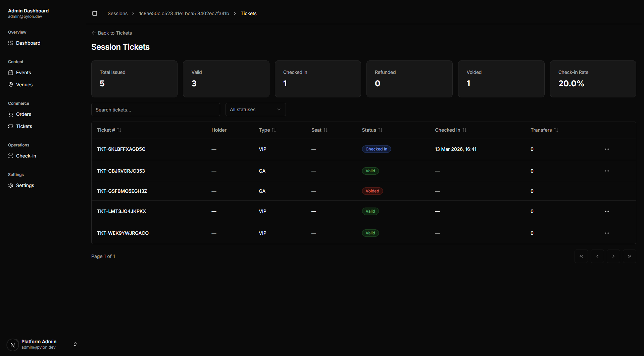Viewport: 644px width, 356px height.
Task: Click ticket number TKT-6KLBFFXAGD5Q
Action: coord(121,149)
